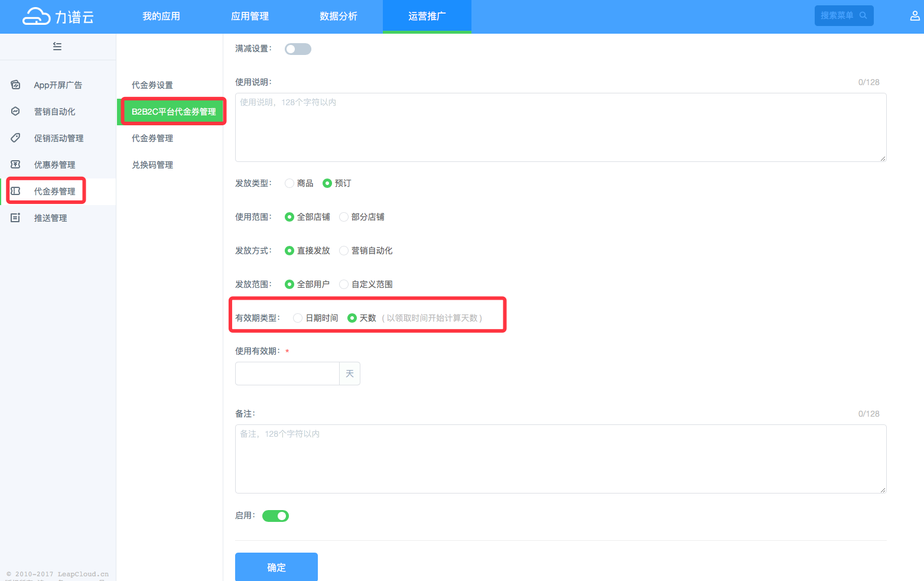Click the 天 unit suffix
This screenshot has height=581, width=924.
pos(350,374)
